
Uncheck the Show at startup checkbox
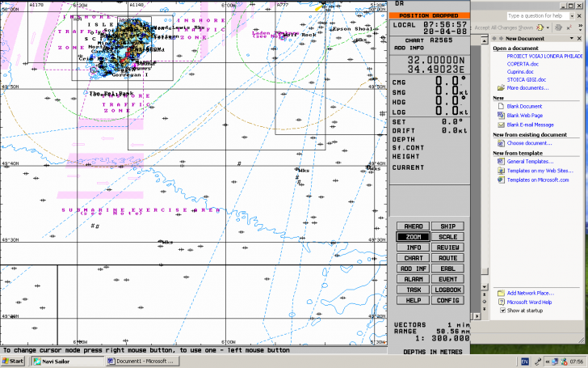[502, 311]
